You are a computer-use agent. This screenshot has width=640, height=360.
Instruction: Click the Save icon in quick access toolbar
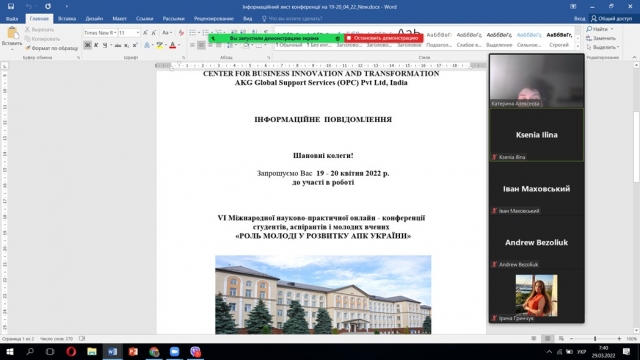pyautogui.click(x=11, y=7)
